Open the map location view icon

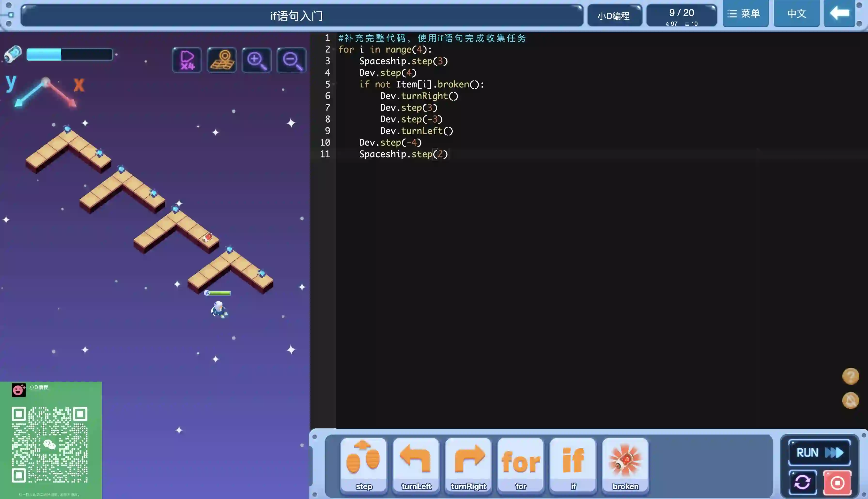click(222, 60)
